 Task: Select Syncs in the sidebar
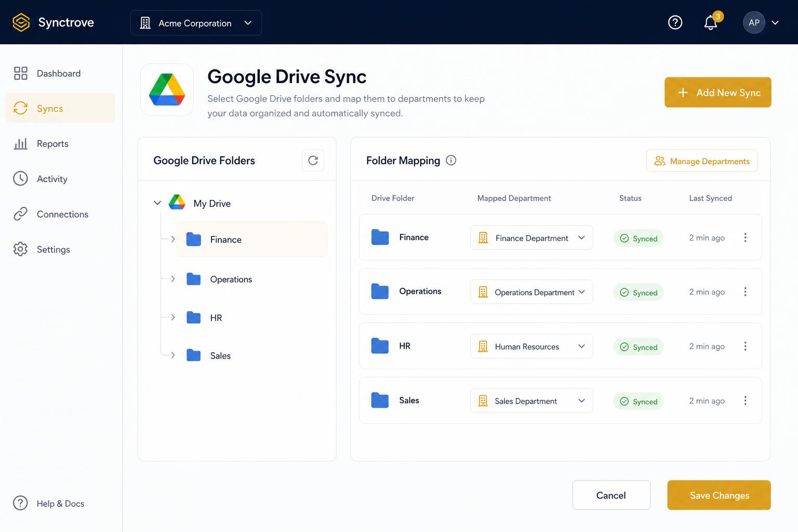click(x=60, y=108)
